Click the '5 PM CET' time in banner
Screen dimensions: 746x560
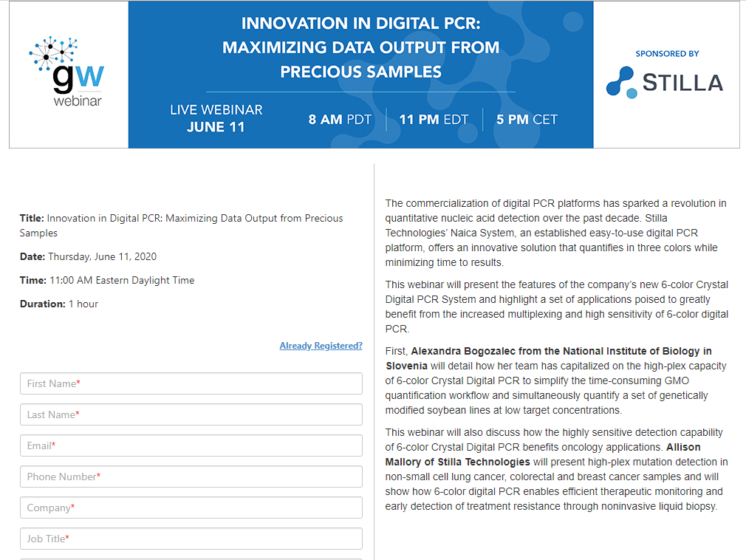tap(527, 120)
